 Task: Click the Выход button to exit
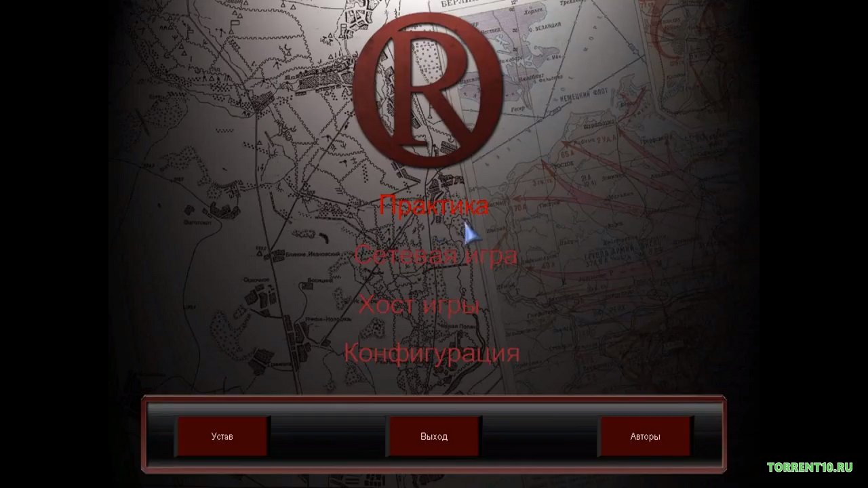point(433,436)
